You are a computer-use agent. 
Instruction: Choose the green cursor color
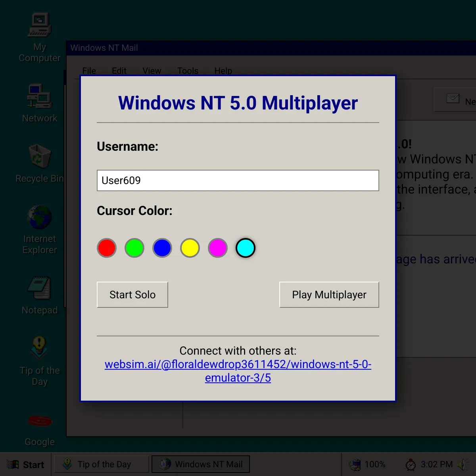134,248
